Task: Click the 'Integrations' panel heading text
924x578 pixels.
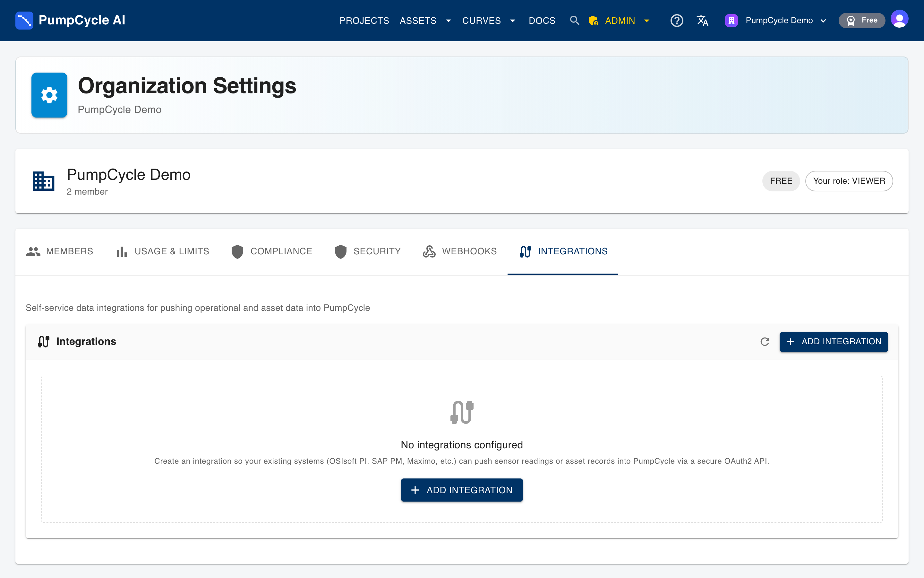Action: click(x=86, y=341)
